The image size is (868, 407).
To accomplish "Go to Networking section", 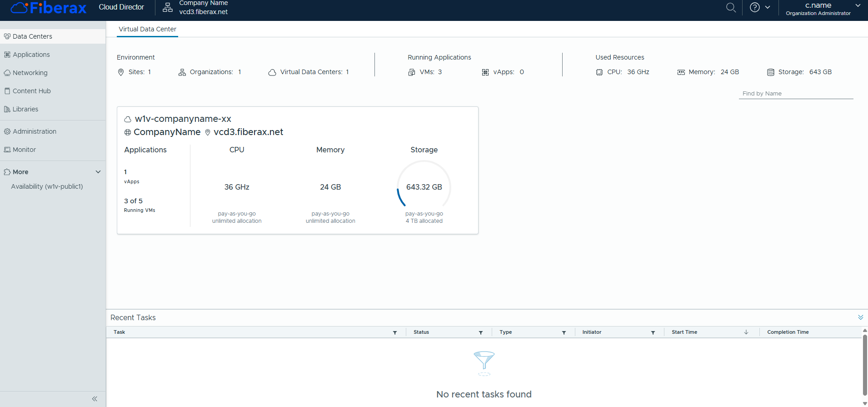I will pos(30,73).
